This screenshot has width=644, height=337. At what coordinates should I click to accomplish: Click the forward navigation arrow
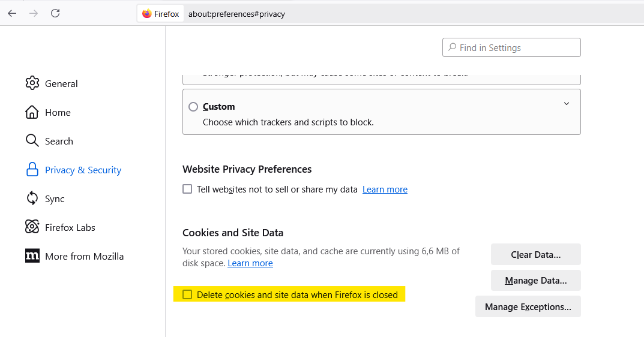pyautogui.click(x=34, y=13)
